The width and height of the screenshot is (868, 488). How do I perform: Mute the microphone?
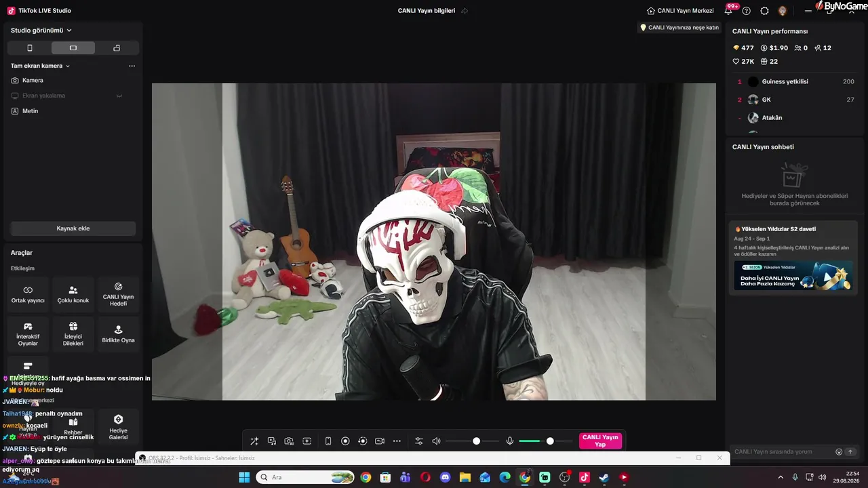[510, 441]
